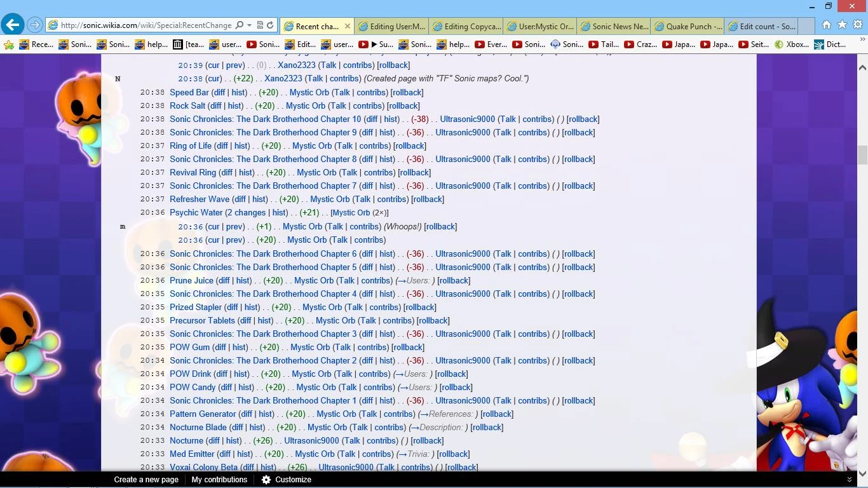Click Create a new page
Screen dimensions: 868x488
tap(146, 480)
